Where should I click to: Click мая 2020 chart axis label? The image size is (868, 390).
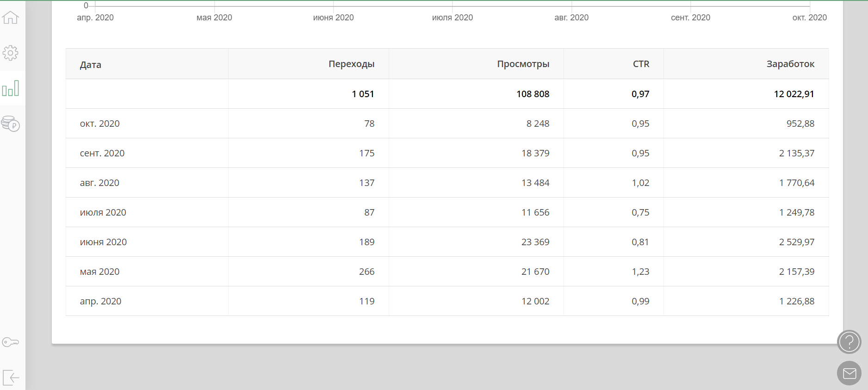(214, 18)
